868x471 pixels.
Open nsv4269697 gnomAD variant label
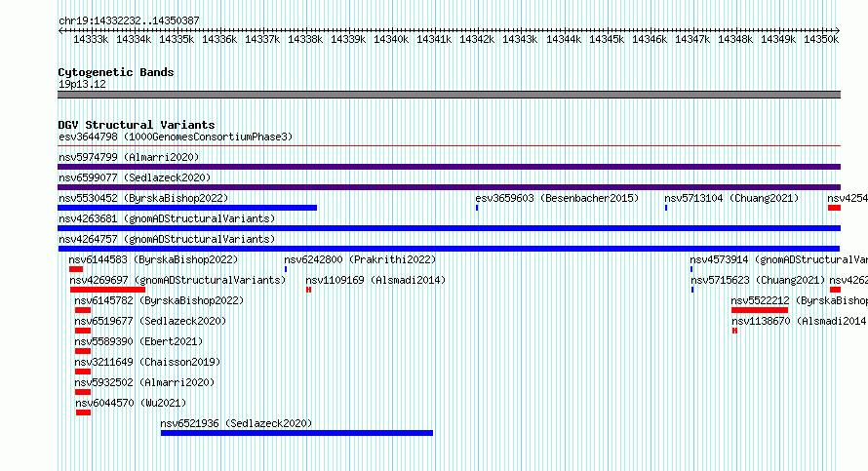coord(178,280)
